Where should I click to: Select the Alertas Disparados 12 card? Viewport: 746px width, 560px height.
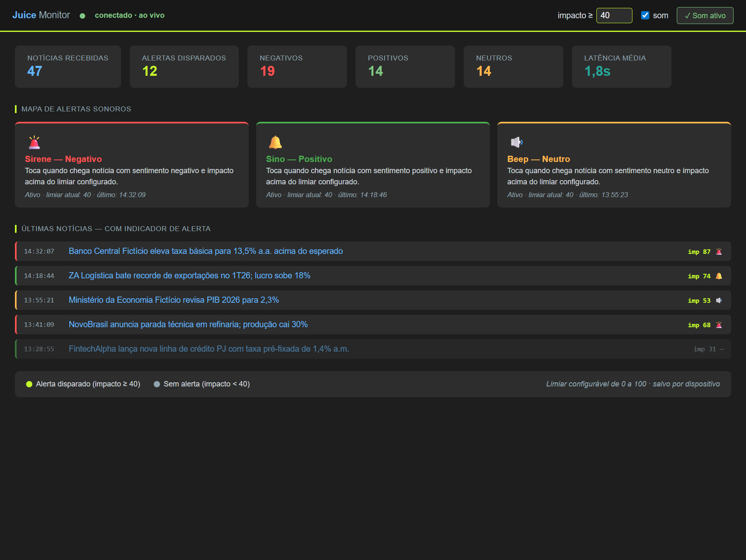(184, 67)
